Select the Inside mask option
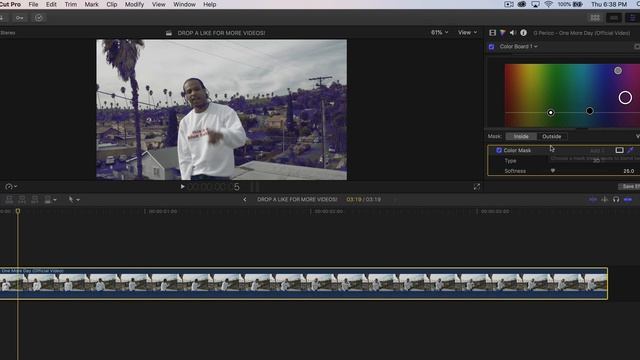 [521, 136]
